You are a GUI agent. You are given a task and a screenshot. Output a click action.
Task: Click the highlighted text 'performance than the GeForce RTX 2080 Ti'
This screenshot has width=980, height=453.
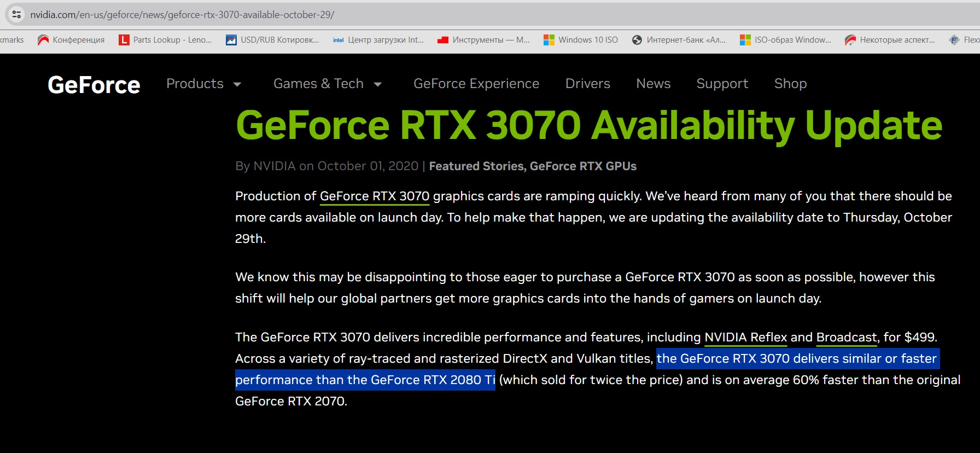(365, 380)
